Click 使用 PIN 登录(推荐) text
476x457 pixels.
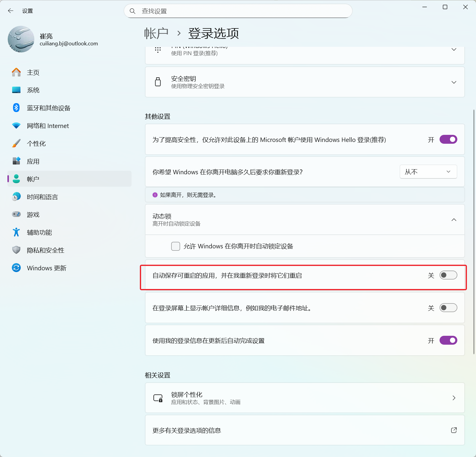pos(194,53)
